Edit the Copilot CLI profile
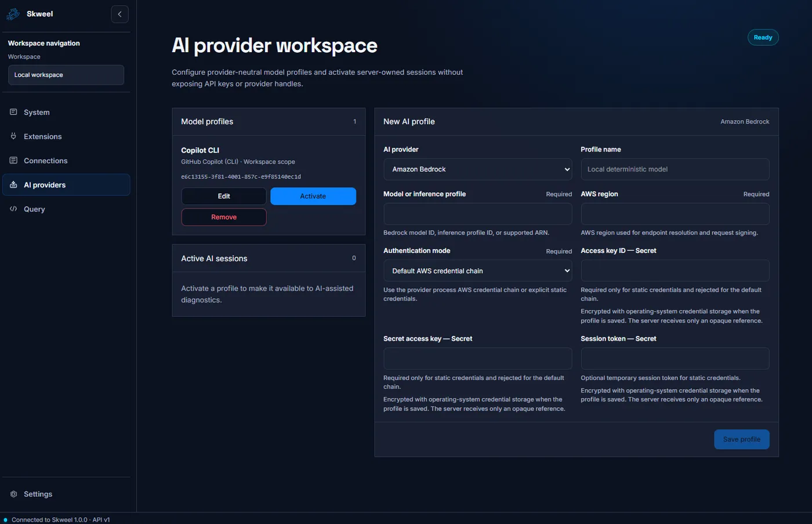Image resolution: width=812 pixels, height=524 pixels. pos(224,196)
